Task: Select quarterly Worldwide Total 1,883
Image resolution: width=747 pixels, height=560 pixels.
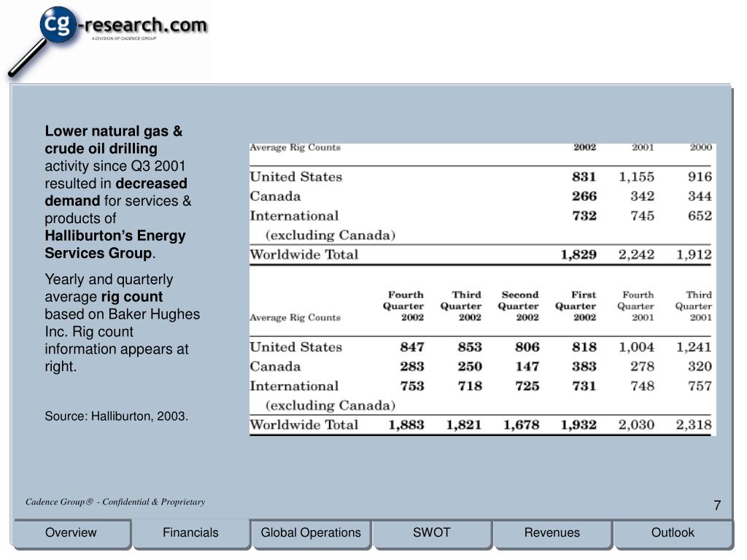Action: pyautogui.click(x=406, y=425)
